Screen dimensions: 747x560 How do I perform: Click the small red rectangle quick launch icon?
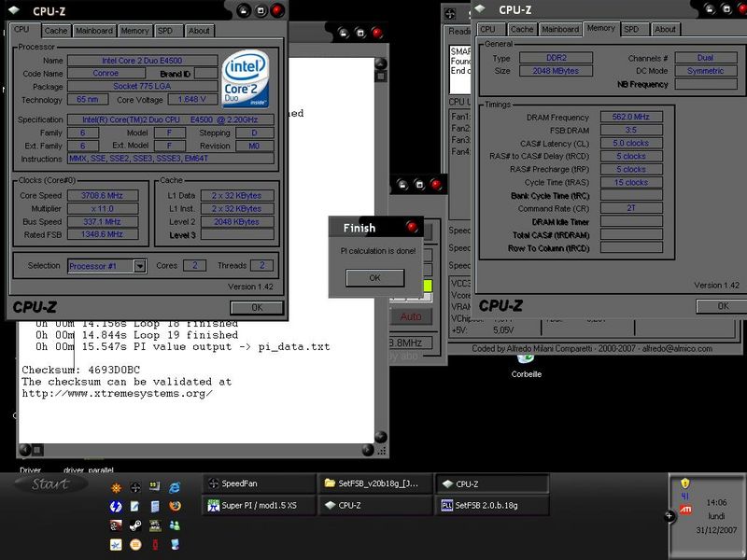coord(155,544)
